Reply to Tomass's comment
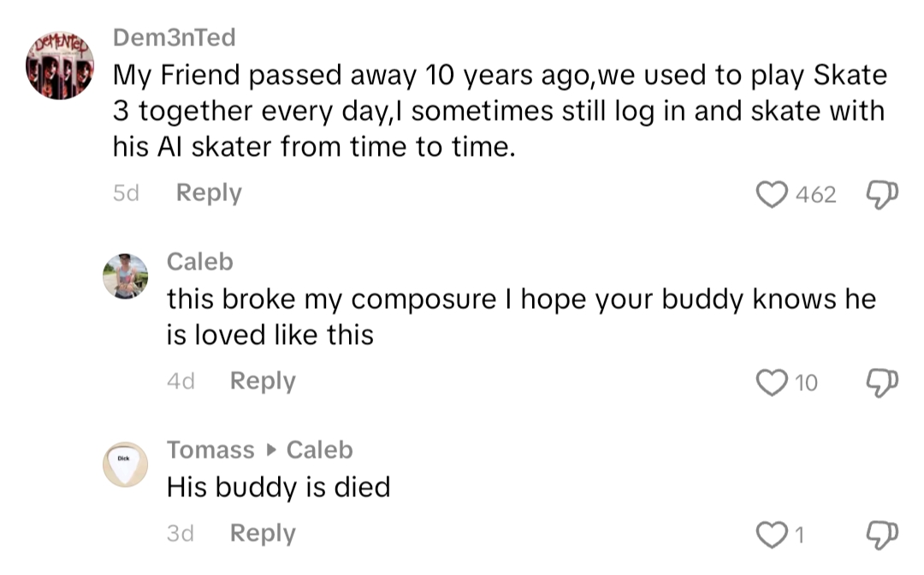The width and height of the screenshot is (924, 575). pyautogui.click(x=263, y=533)
